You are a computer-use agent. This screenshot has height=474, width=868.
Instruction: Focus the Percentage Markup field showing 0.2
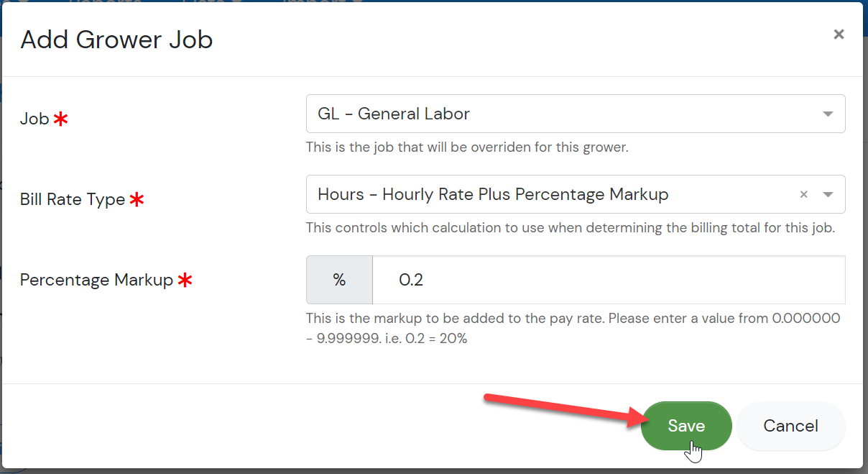pos(609,280)
